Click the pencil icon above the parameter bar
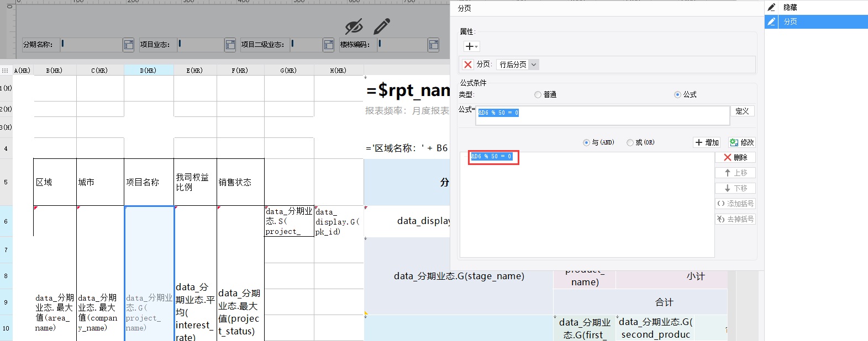This screenshot has width=868, height=341. [x=382, y=26]
